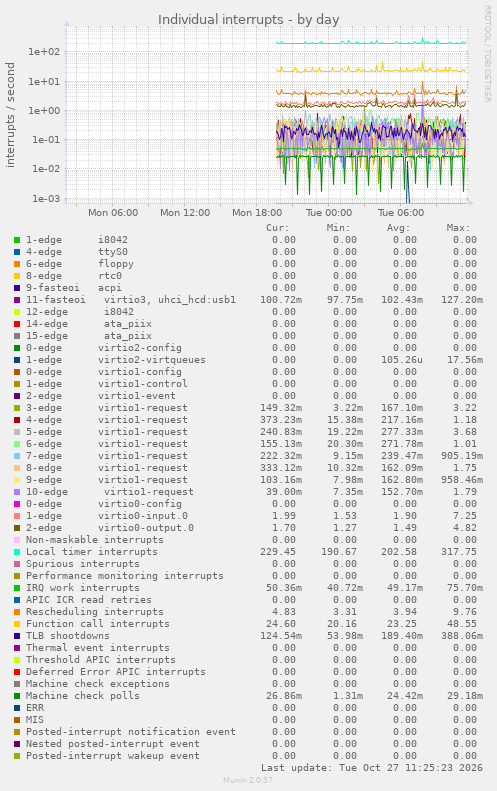Viewport: 497px width, 791px height.
Task: Click the 'APIC ICR read retries' label
Action: click(89, 600)
